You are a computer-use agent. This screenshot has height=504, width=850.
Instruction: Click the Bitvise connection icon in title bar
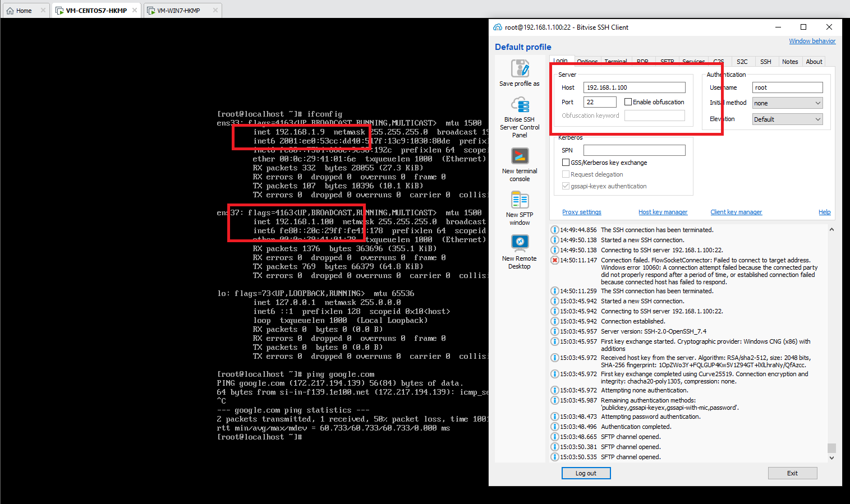pyautogui.click(x=497, y=27)
